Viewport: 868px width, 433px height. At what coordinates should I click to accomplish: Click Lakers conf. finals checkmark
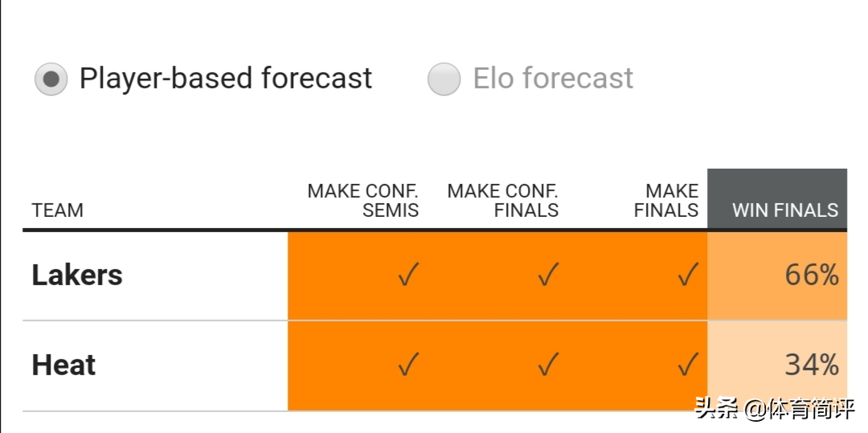(548, 276)
